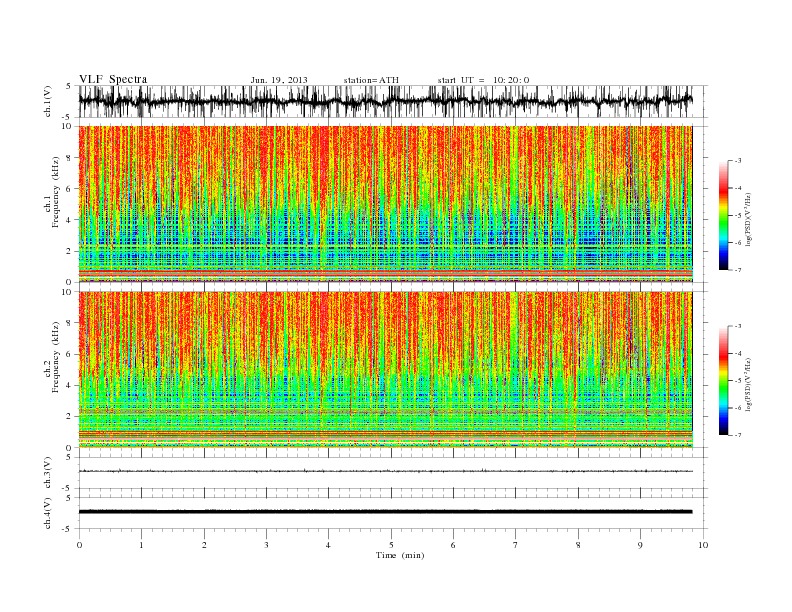This screenshot has height=612, width=792.
Task: Click the ch.1 spectrogram plot
Action: pos(386,204)
